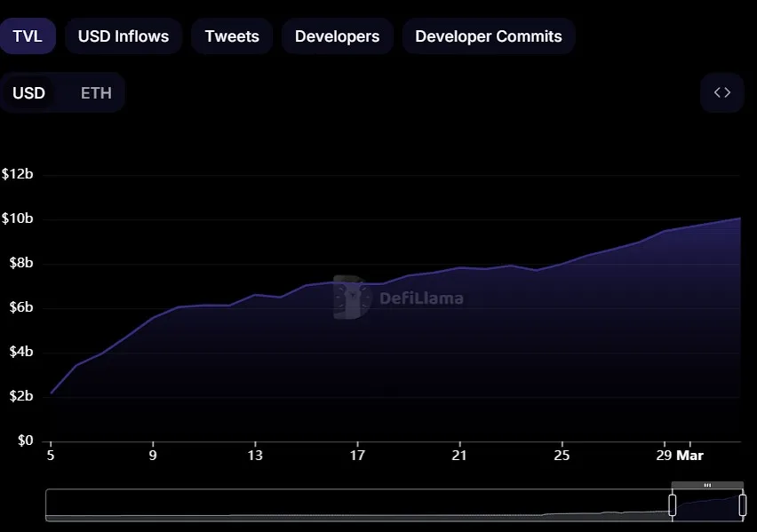Grab the right range slider handle

click(x=743, y=504)
